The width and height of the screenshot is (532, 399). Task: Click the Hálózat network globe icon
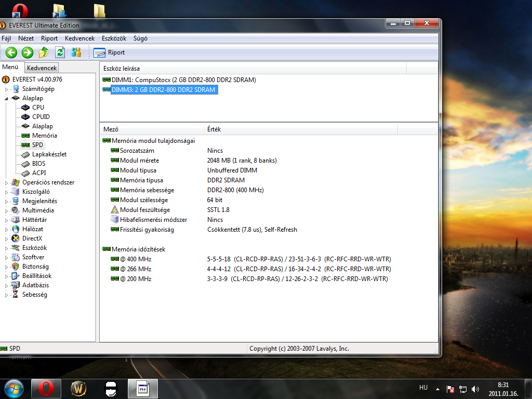[16, 229]
